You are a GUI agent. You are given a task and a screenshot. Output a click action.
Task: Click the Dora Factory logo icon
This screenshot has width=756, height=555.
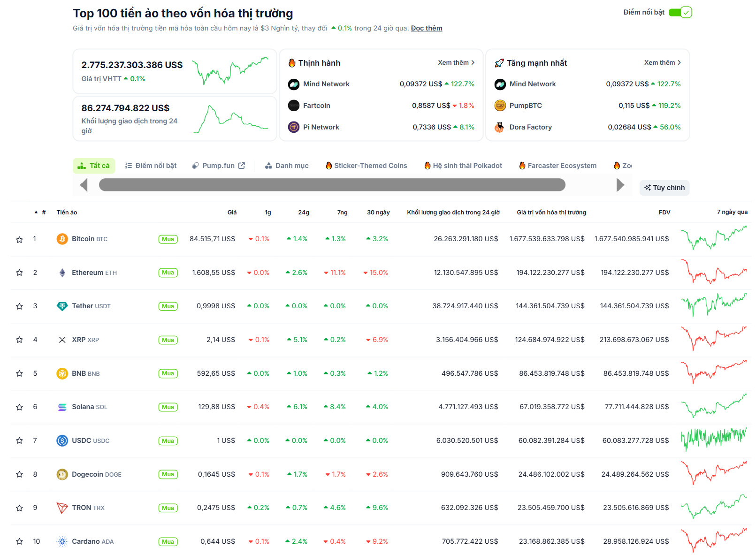click(x=500, y=127)
